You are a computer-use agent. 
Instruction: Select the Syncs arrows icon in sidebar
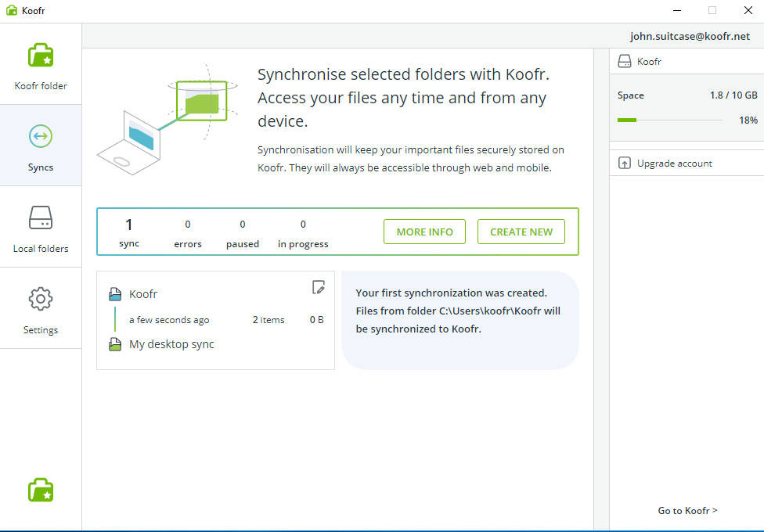pyautogui.click(x=41, y=136)
